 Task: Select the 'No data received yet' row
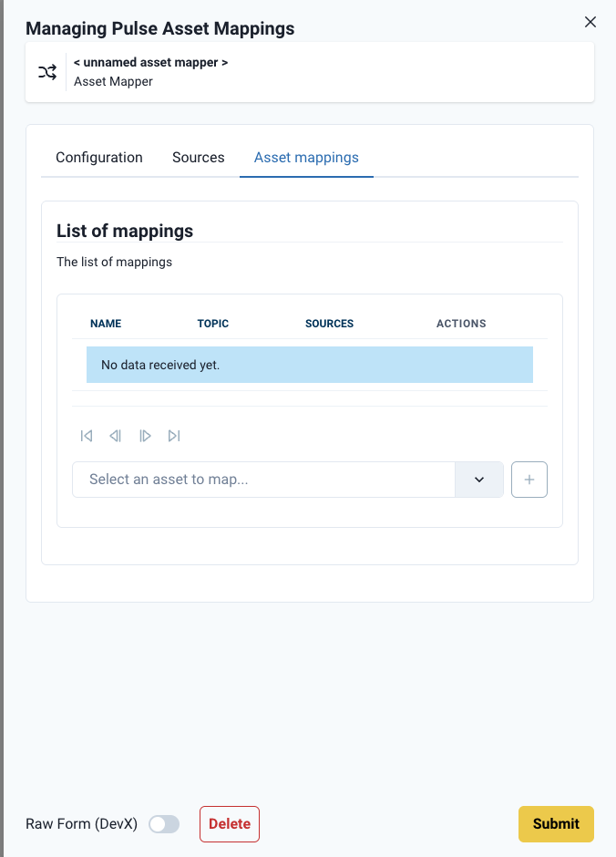pyautogui.click(x=309, y=364)
